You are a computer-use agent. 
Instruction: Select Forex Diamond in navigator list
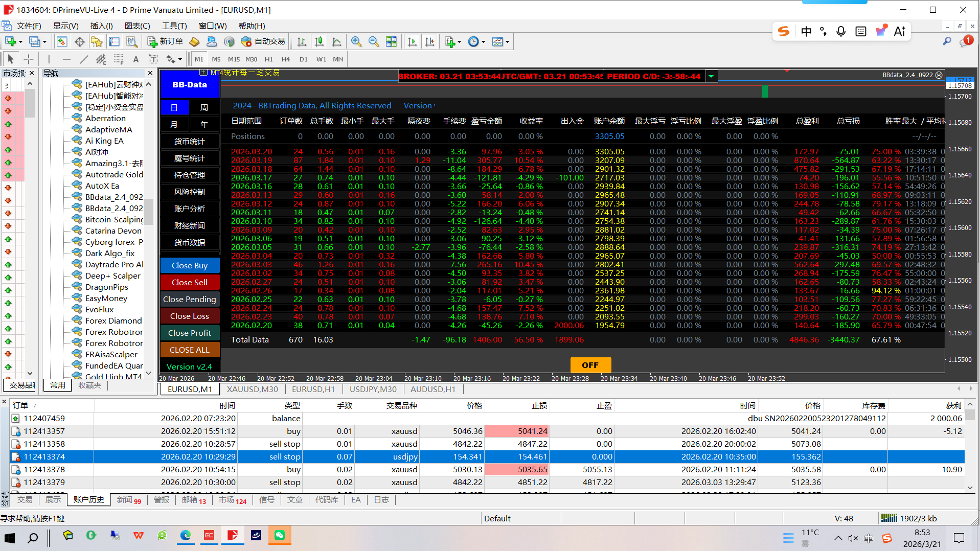pyautogui.click(x=113, y=320)
